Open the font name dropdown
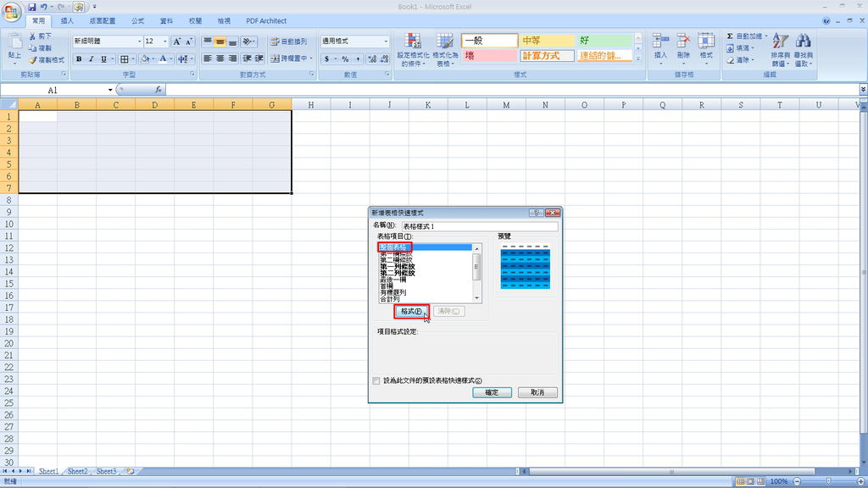 click(x=139, y=42)
